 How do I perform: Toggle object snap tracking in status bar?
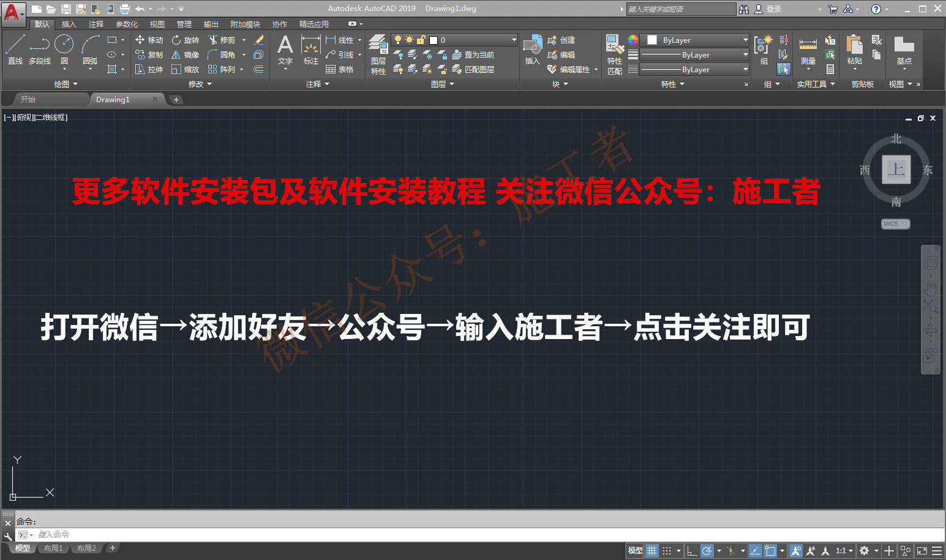point(756,551)
